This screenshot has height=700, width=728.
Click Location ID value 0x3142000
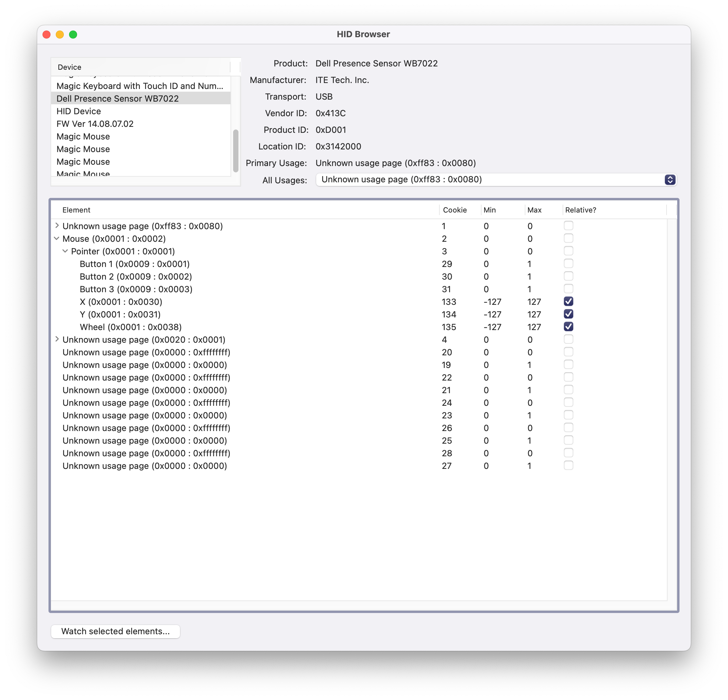click(x=338, y=146)
